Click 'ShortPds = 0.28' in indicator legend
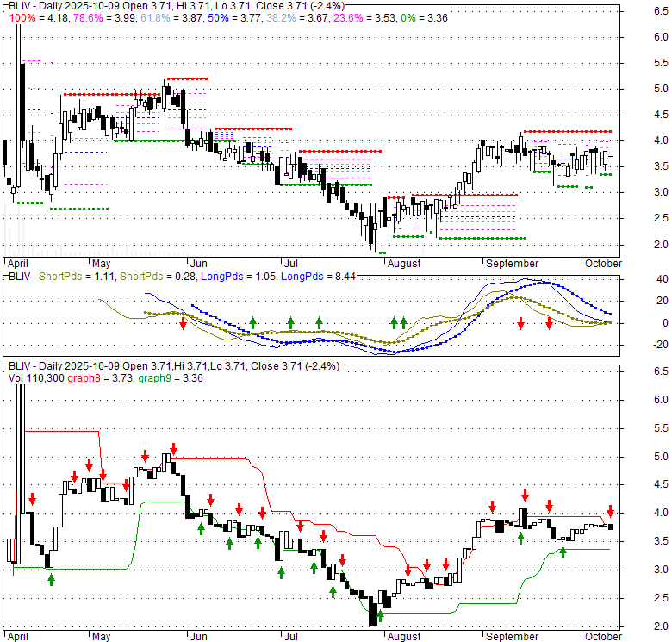The height and width of the screenshot is (642, 672). pos(158,277)
